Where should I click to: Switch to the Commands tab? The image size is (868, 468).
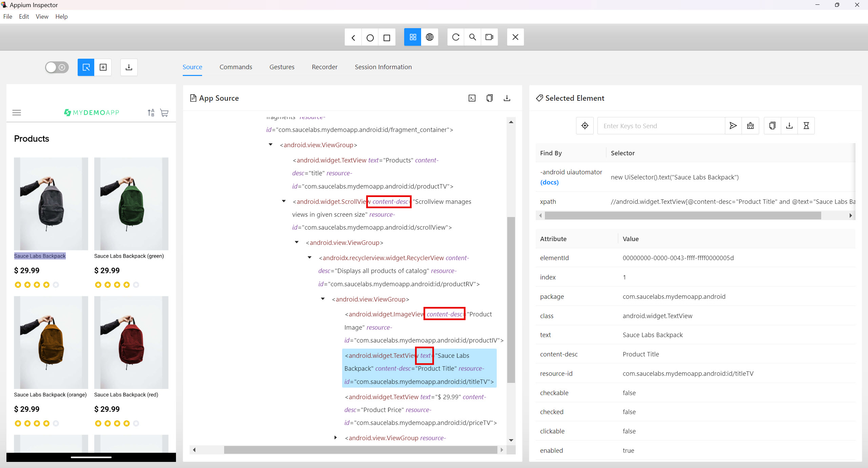(236, 67)
